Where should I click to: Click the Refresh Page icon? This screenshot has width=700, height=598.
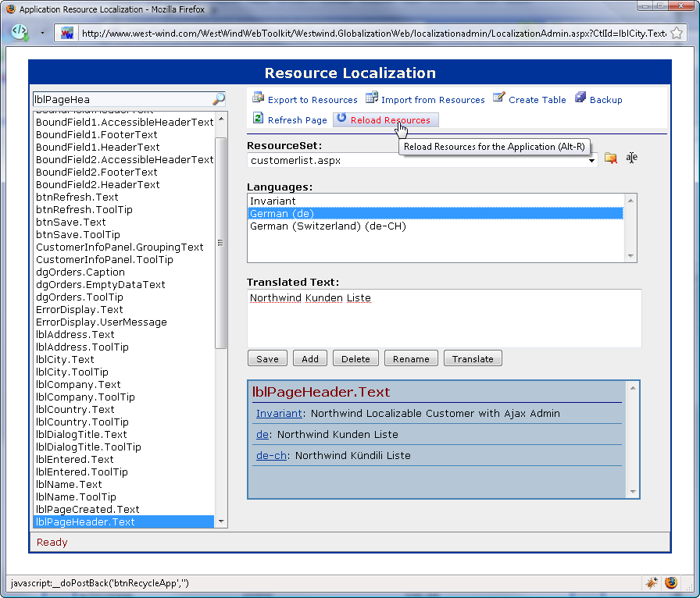pyautogui.click(x=258, y=119)
